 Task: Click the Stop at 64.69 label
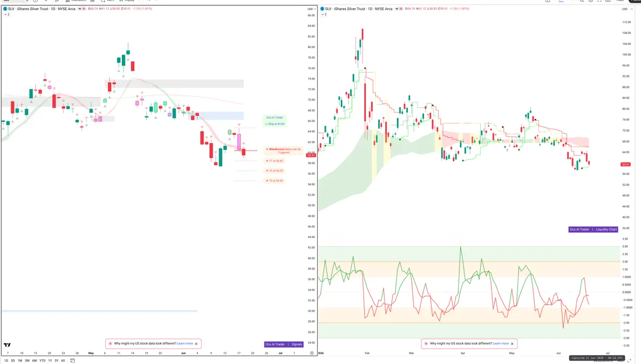click(x=275, y=123)
